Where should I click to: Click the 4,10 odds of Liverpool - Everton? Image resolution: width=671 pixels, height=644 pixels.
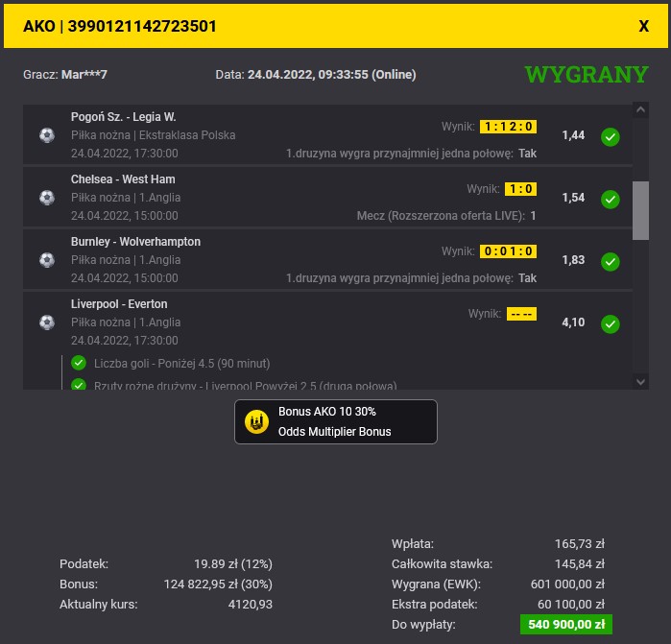tap(573, 322)
